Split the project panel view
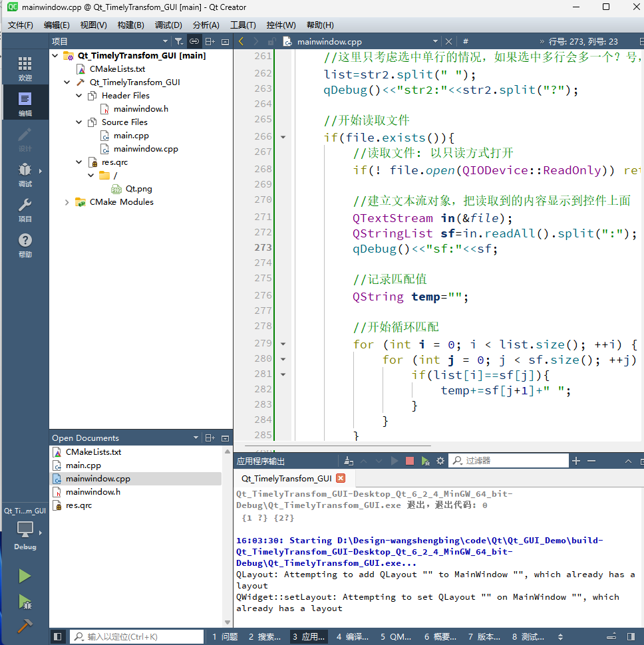The image size is (644, 645). pos(210,41)
